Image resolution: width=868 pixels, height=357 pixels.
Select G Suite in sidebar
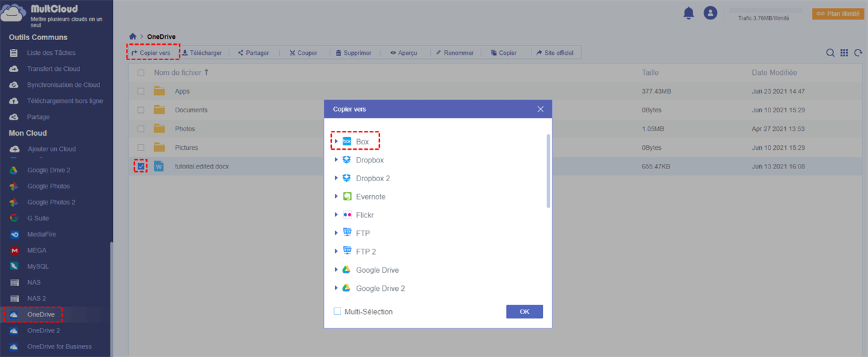point(38,219)
